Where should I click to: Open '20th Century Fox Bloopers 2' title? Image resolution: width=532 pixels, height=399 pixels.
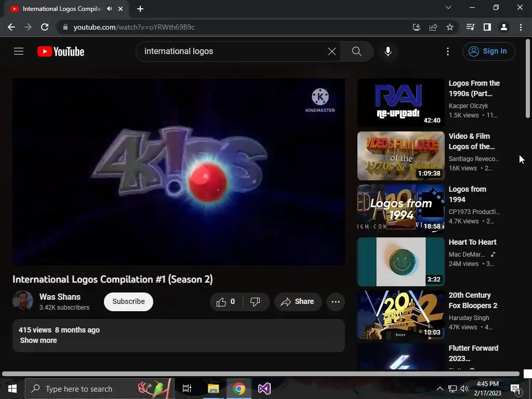pyautogui.click(x=473, y=300)
